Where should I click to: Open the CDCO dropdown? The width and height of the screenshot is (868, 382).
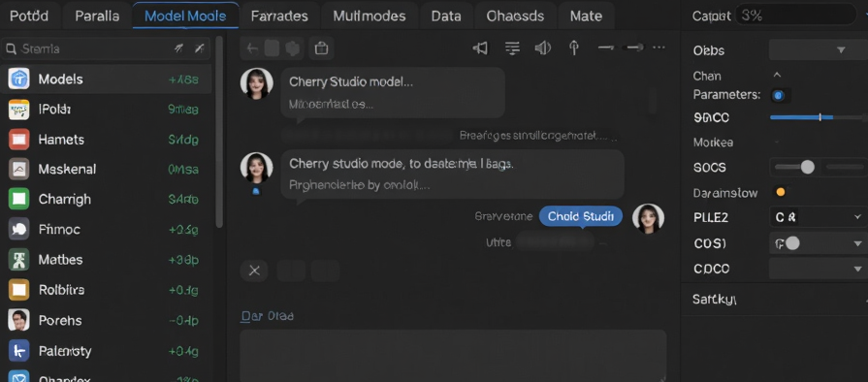click(819, 269)
